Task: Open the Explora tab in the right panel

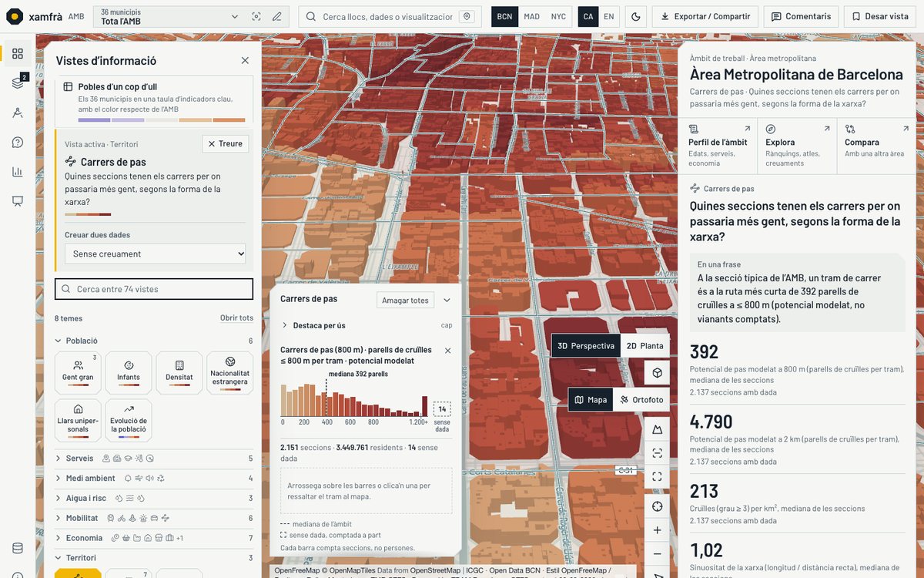Action: pos(796,146)
